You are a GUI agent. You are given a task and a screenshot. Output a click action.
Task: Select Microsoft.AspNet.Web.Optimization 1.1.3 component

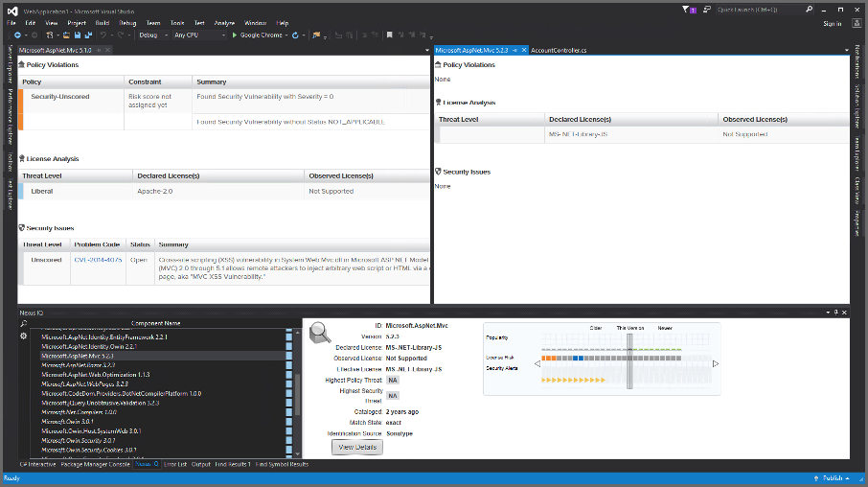[x=95, y=375]
